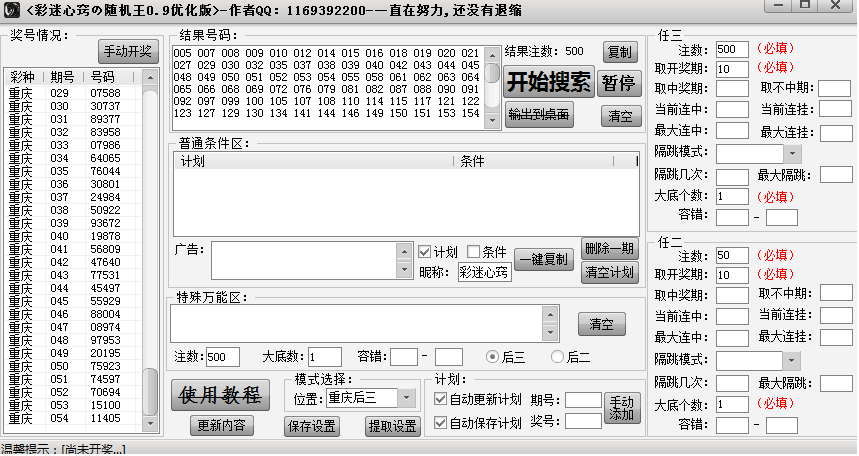Viewport: 859px width, 456px height.
Task: Click 特殊万能区 大底数 field
Action: coord(325,357)
